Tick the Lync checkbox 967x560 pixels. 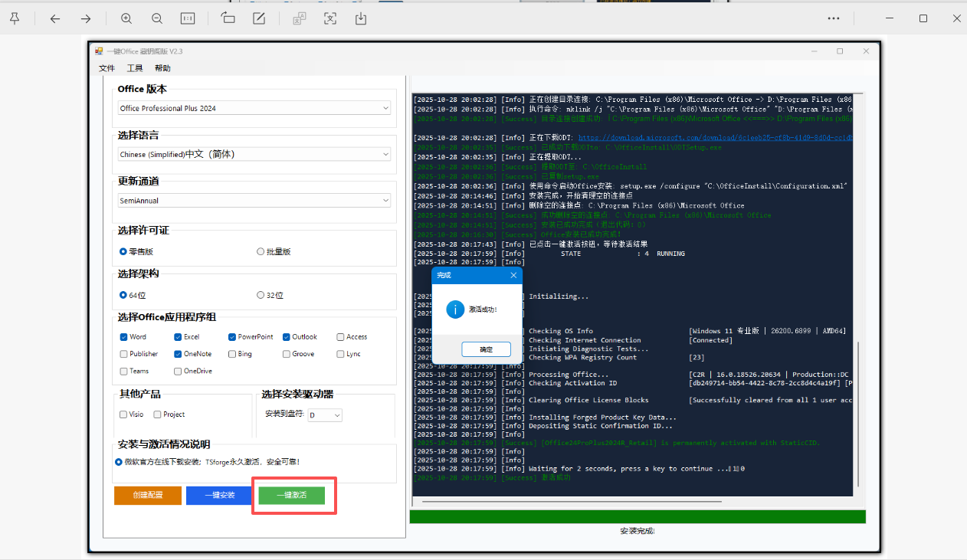pos(341,354)
